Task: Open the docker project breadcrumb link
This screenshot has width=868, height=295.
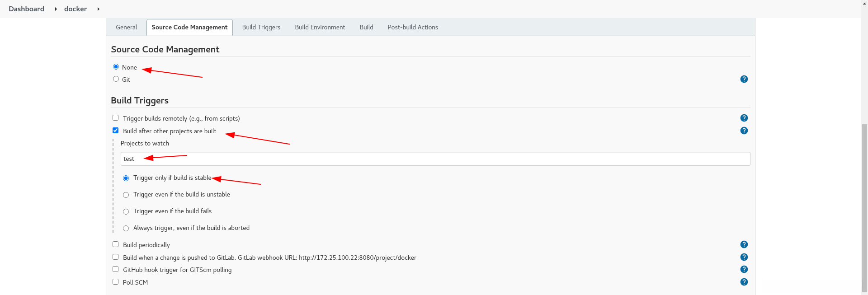Action: click(x=75, y=9)
